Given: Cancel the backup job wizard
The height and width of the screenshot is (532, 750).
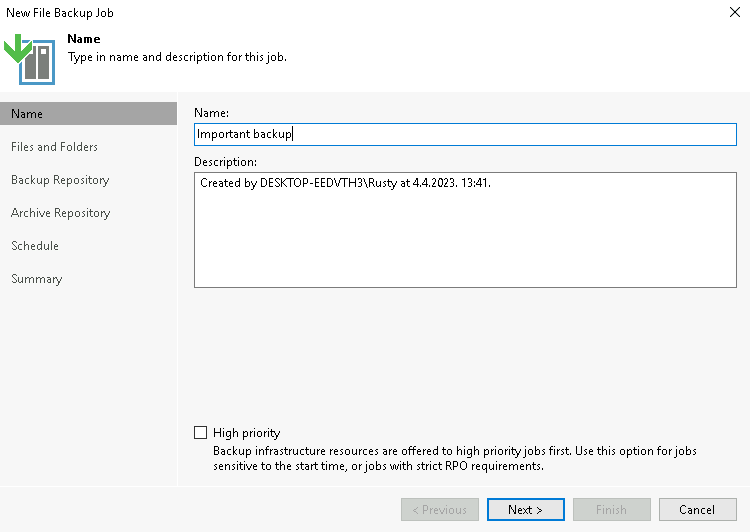Looking at the screenshot, I should pos(697,510).
